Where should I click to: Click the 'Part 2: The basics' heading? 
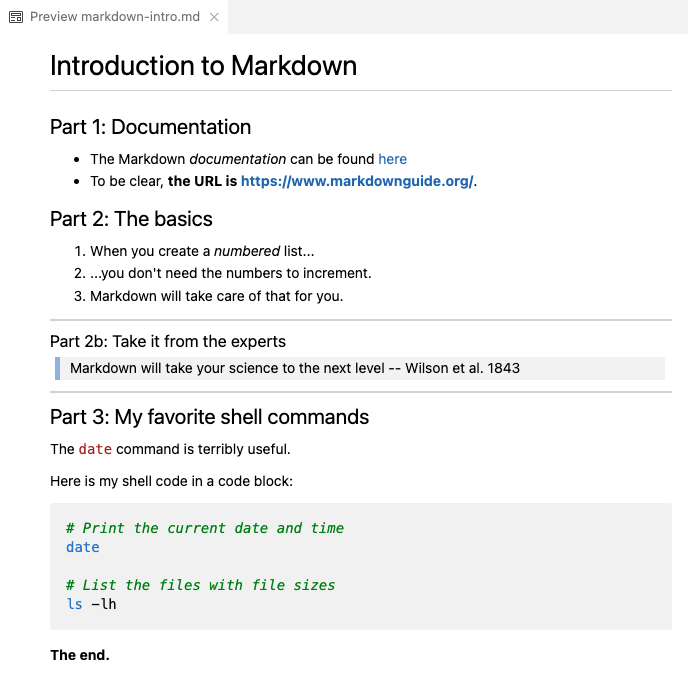point(131,219)
